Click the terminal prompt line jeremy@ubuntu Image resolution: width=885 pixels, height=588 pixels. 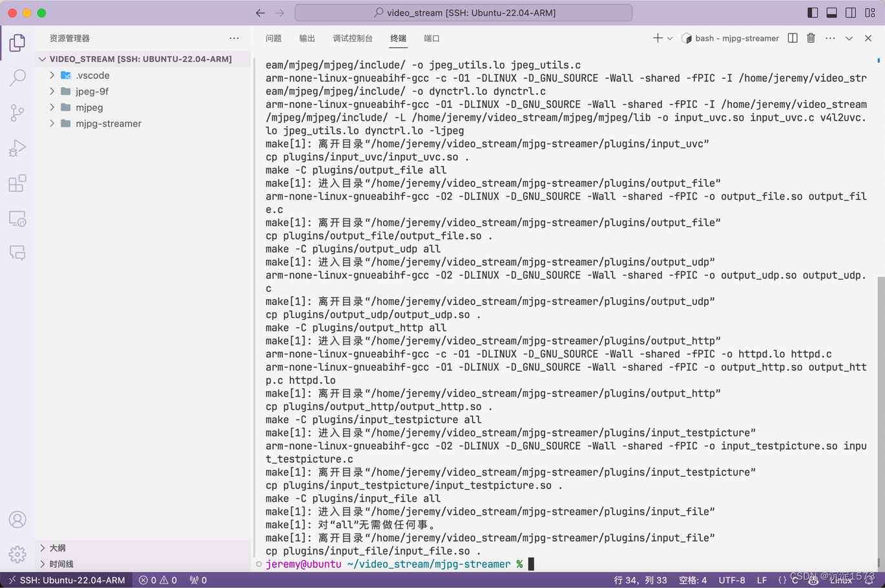click(394, 564)
